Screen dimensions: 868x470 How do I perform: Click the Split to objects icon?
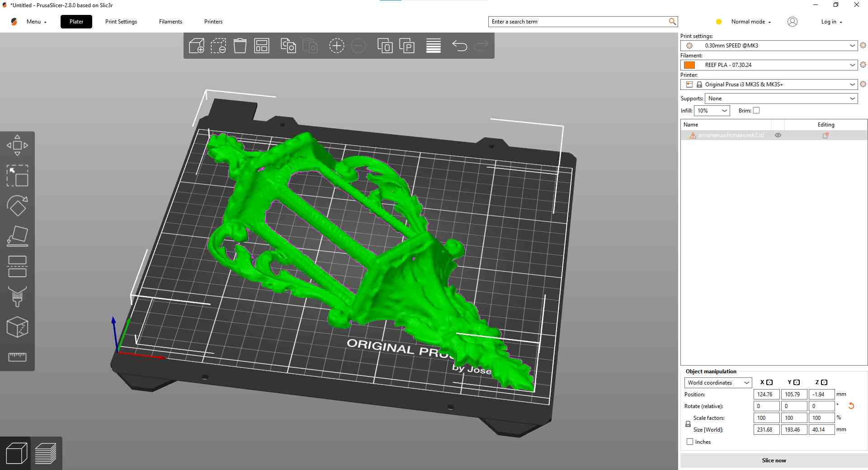(x=385, y=46)
